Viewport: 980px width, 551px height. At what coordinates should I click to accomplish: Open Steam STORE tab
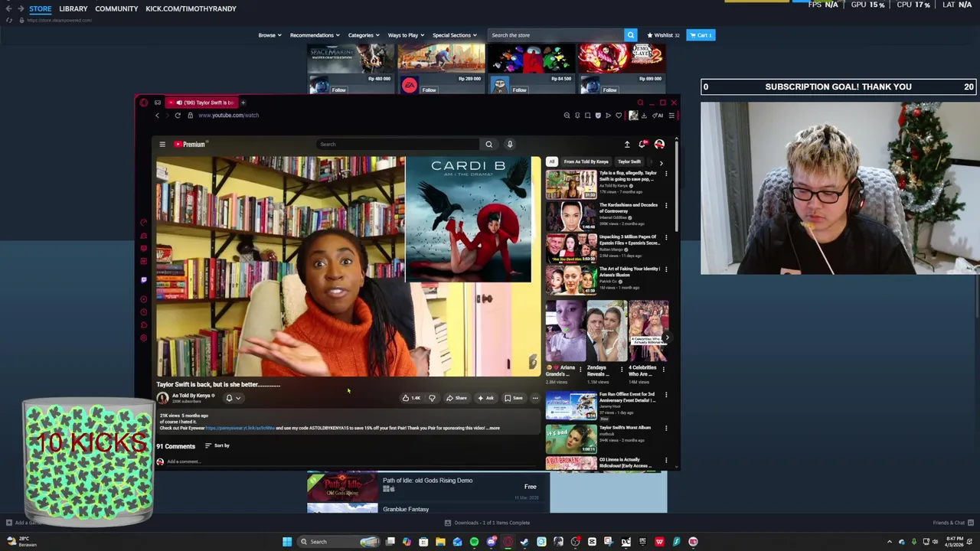tap(41, 8)
